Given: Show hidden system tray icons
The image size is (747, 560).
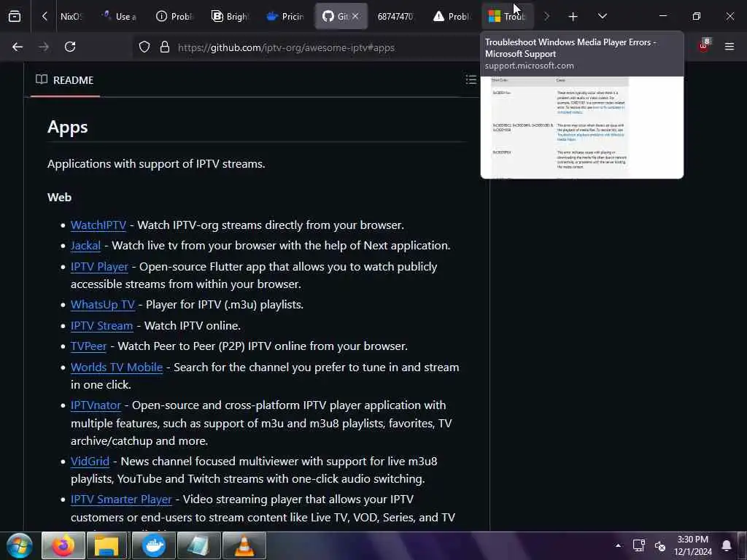Looking at the screenshot, I should point(618,545).
